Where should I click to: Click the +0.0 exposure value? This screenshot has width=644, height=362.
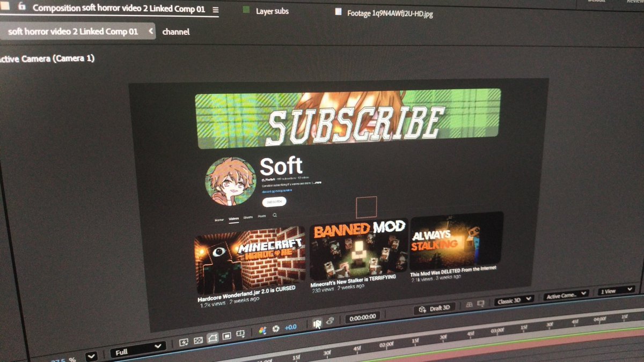[x=290, y=327]
